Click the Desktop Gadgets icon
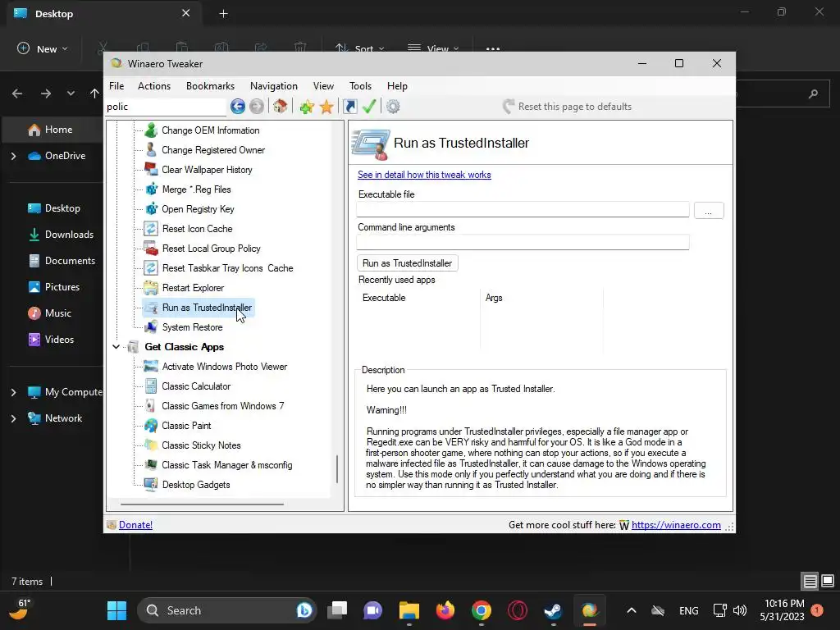 pyautogui.click(x=151, y=485)
